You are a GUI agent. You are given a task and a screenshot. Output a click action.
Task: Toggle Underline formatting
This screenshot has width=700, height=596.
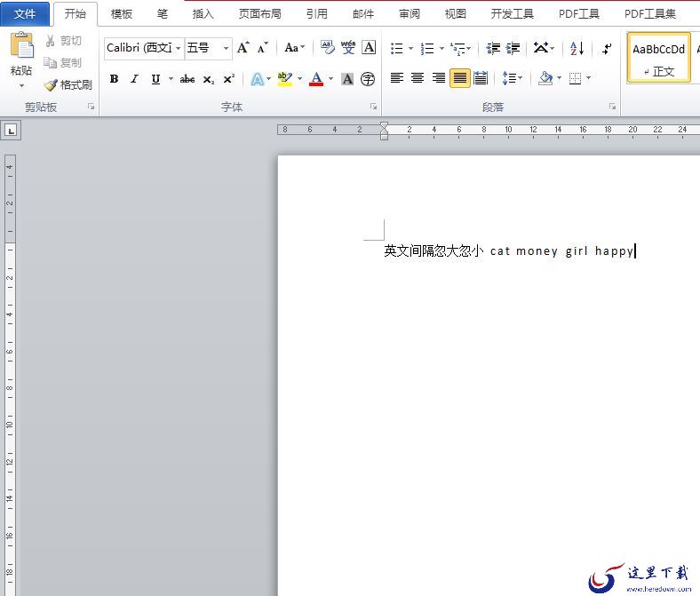click(155, 79)
